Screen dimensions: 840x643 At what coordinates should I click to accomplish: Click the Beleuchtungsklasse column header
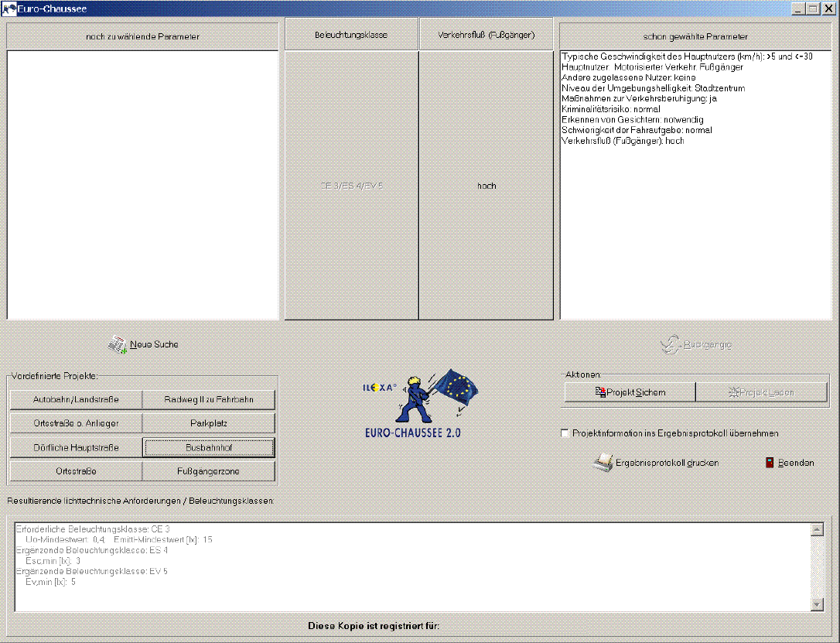[x=351, y=35]
